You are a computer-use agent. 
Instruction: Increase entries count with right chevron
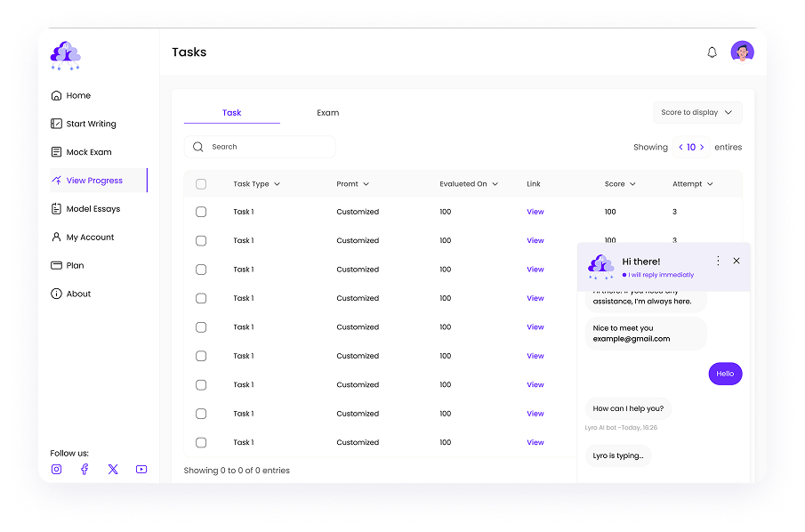click(x=702, y=148)
